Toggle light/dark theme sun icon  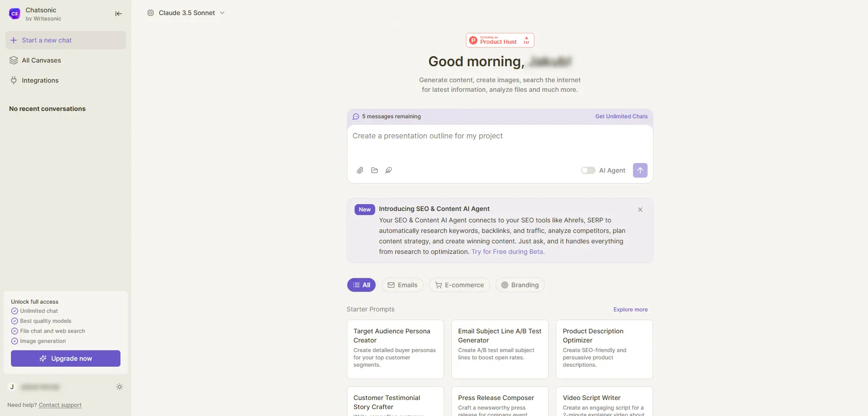pos(120,387)
